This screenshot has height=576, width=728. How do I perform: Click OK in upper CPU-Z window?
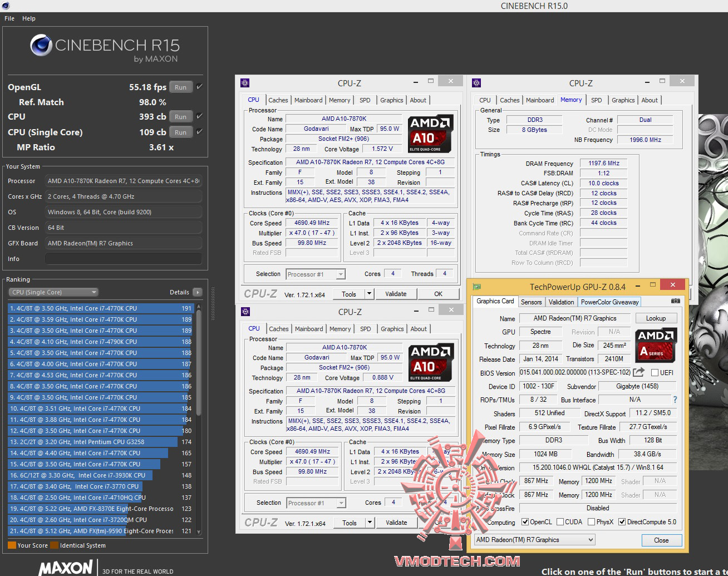point(438,294)
